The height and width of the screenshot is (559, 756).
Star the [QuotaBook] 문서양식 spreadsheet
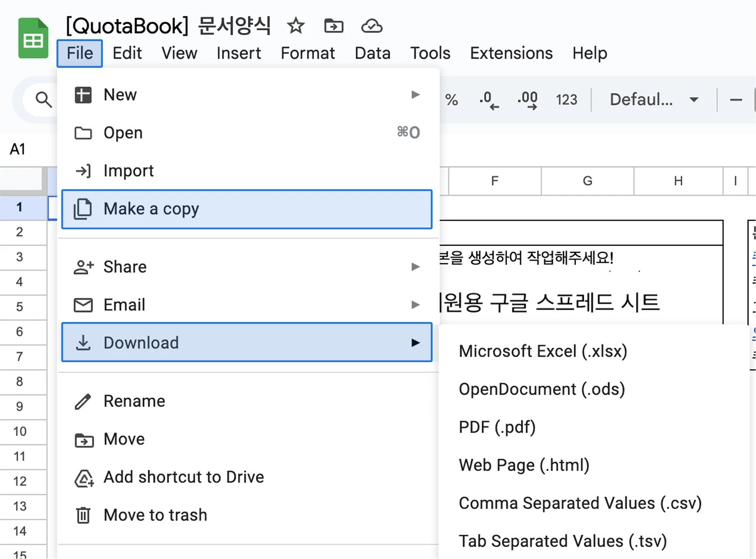click(x=295, y=26)
